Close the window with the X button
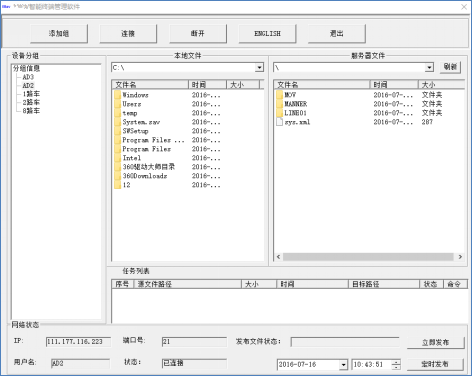Image resolution: width=473 pixels, height=377 pixels. 464,7
